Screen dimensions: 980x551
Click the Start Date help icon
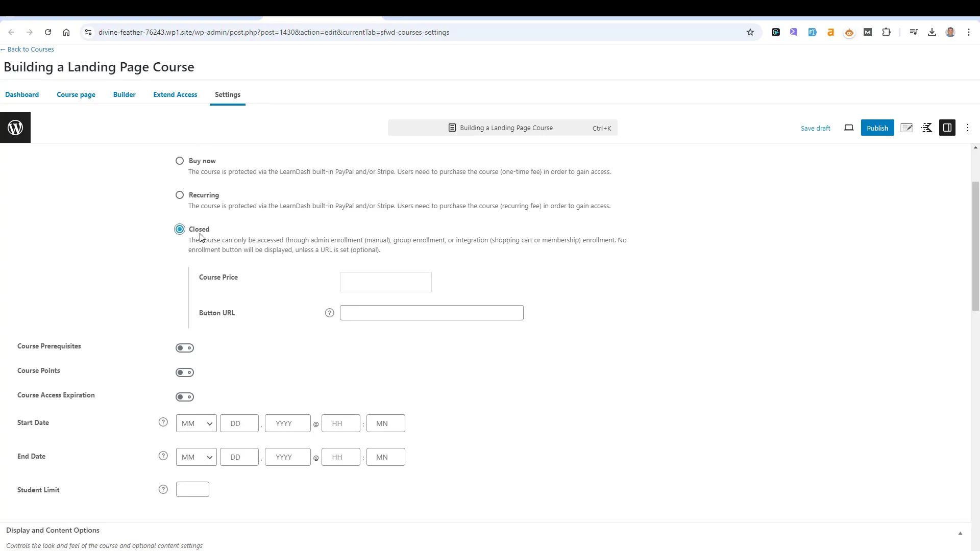click(x=163, y=422)
